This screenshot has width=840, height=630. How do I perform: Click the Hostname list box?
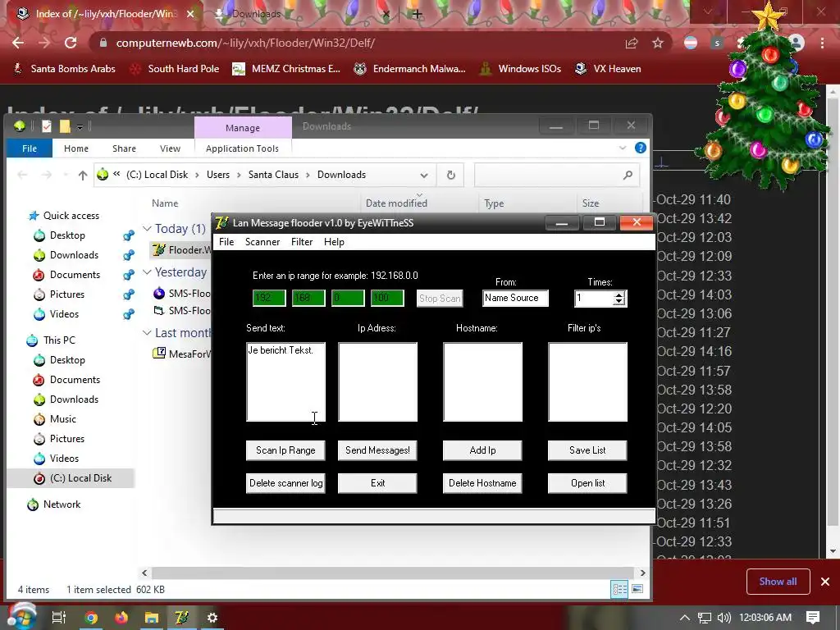point(482,382)
